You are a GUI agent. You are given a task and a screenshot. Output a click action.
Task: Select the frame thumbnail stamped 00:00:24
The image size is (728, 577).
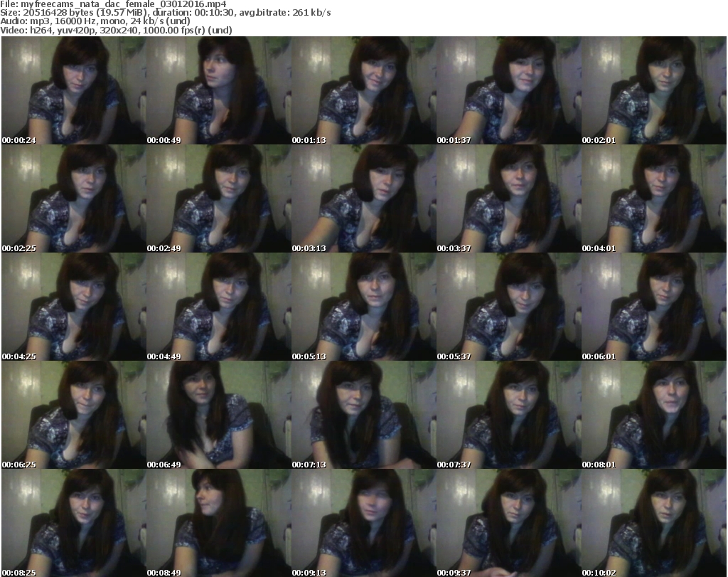click(x=74, y=90)
